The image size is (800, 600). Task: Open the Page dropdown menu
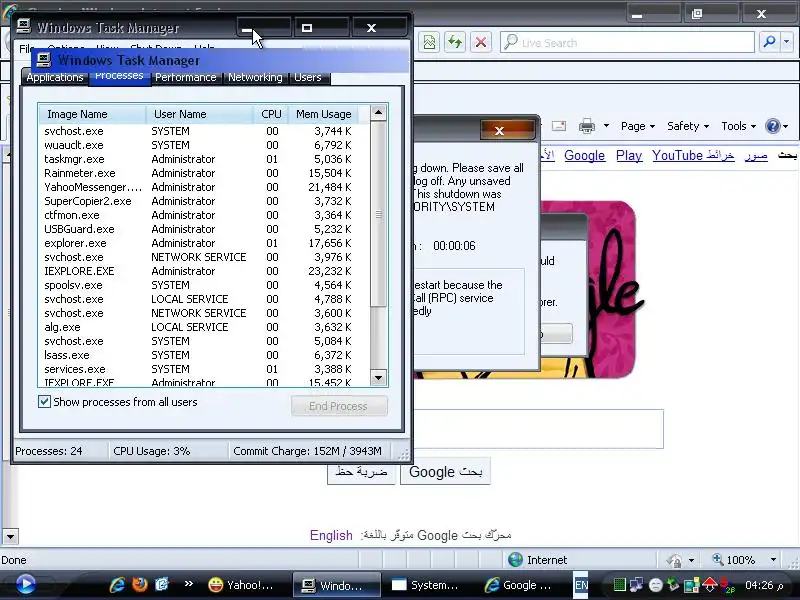tap(638, 126)
